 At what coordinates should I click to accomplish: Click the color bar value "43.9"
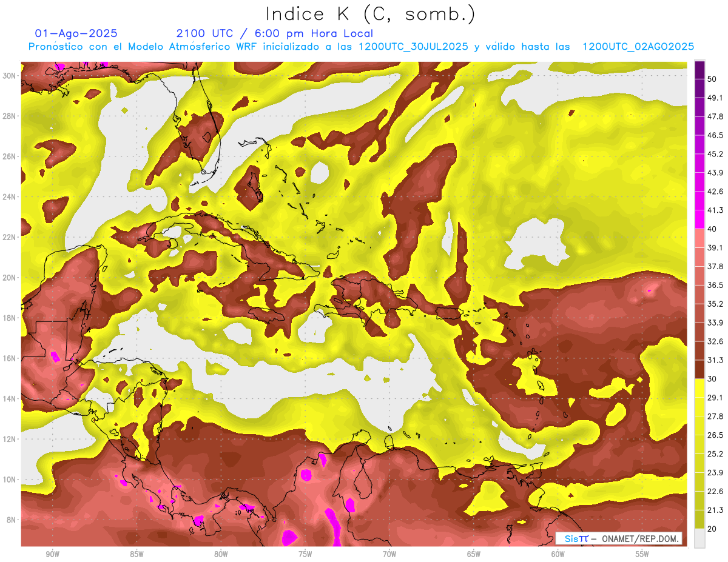pos(715,173)
